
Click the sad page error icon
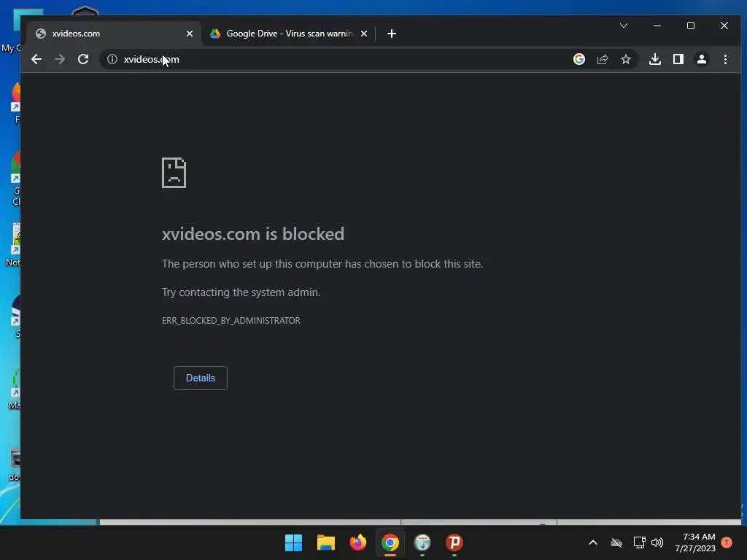point(174,173)
